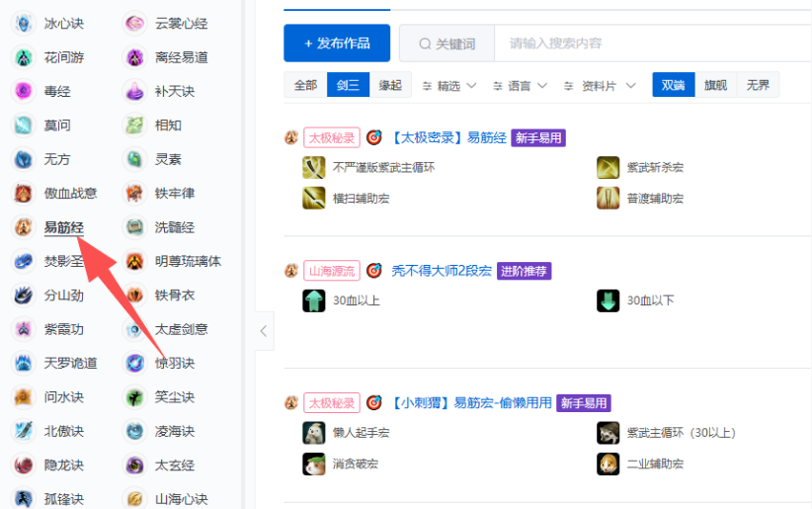Open the 不严谨版紫武主循环 macro icon
The width and height of the screenshot is (812, 509).
(x=314, y=167)
